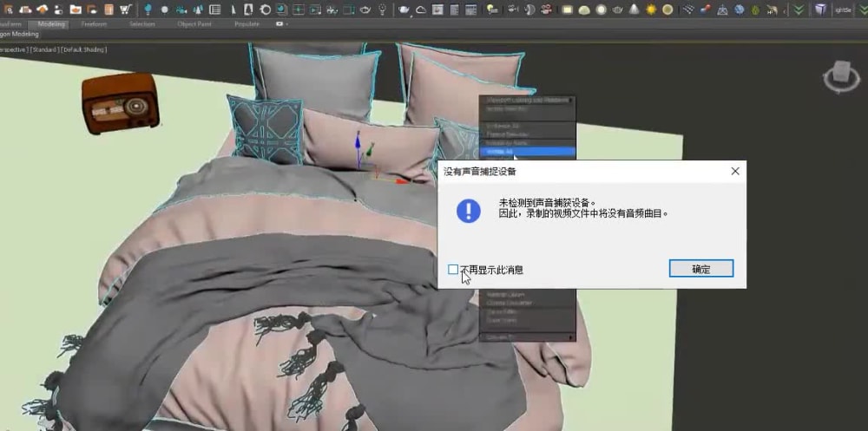Viewport: 868px width, 431px height.
Task: Click the ring-shaped toolbar icon
Action: click(266, 10)
